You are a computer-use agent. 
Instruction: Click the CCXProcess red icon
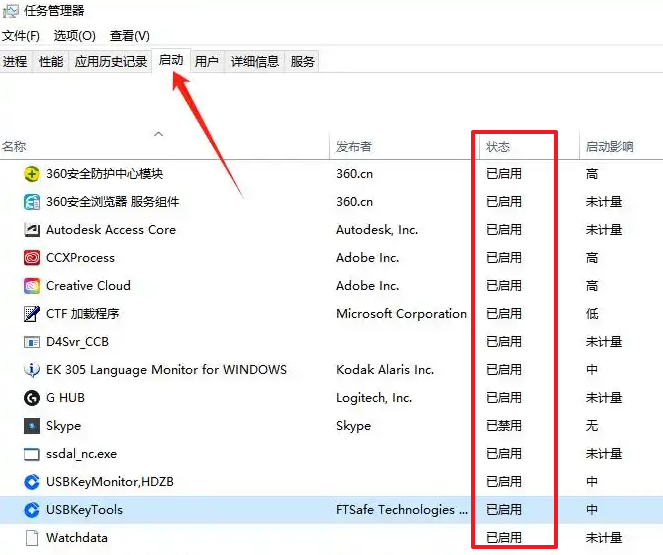pos(32,257)
